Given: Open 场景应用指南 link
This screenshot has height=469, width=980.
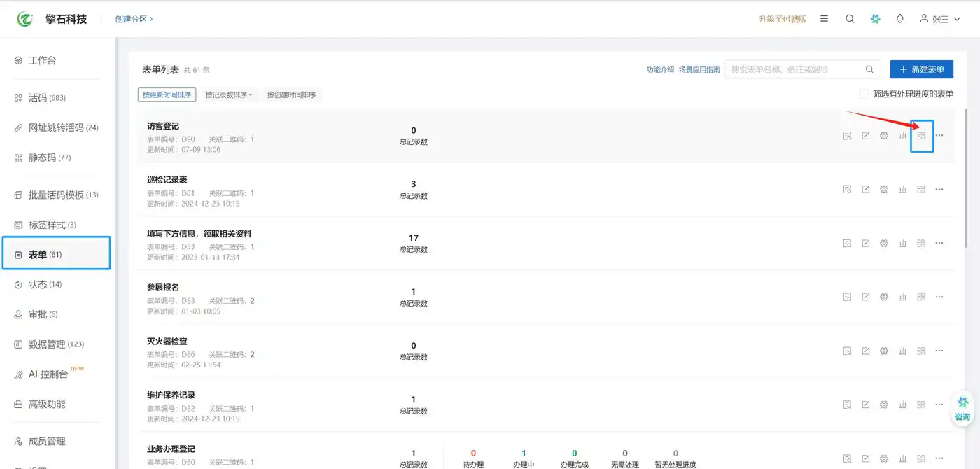Looking at the screenshot, I should pos(699,69).
